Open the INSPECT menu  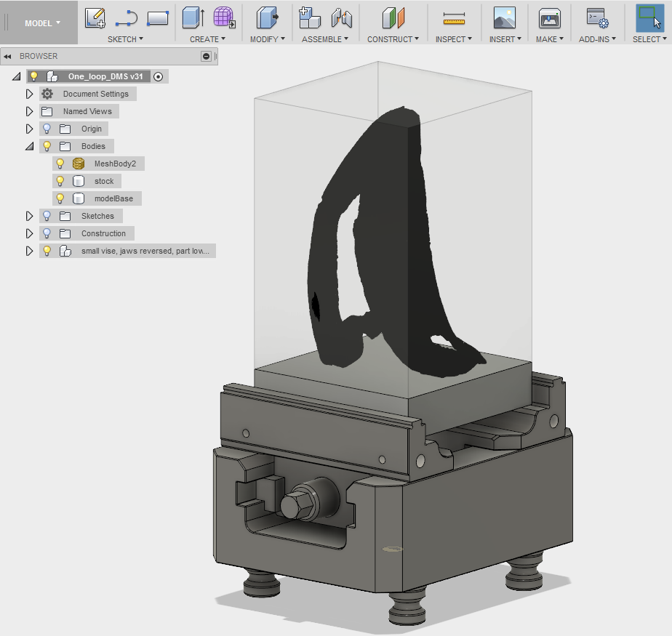pos(453,39)
